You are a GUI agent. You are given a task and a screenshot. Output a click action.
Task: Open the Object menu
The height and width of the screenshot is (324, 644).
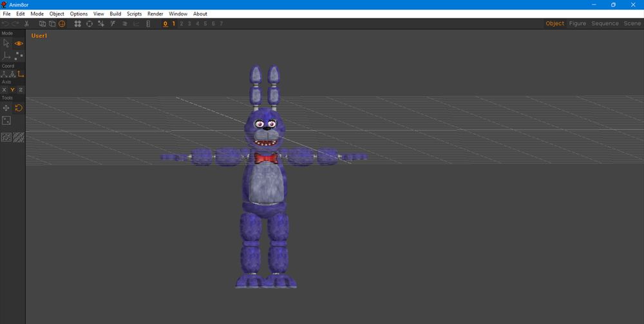tap(57, 14)
